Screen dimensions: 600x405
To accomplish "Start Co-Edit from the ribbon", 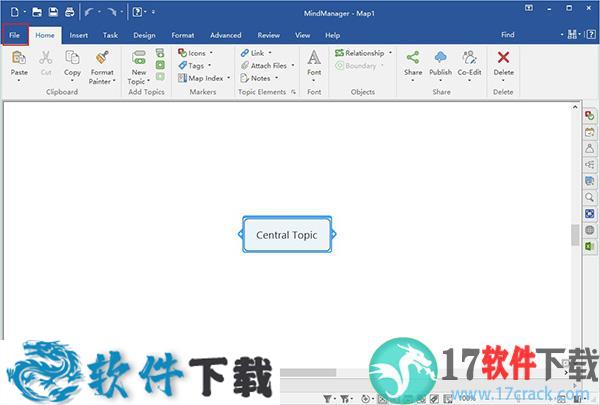I will (469, 60).
